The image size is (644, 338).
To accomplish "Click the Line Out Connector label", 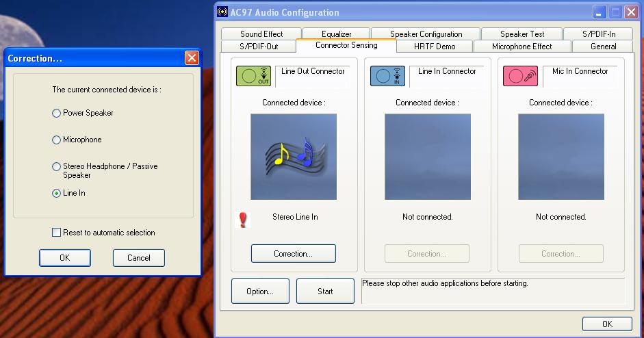I will [313, 71].
